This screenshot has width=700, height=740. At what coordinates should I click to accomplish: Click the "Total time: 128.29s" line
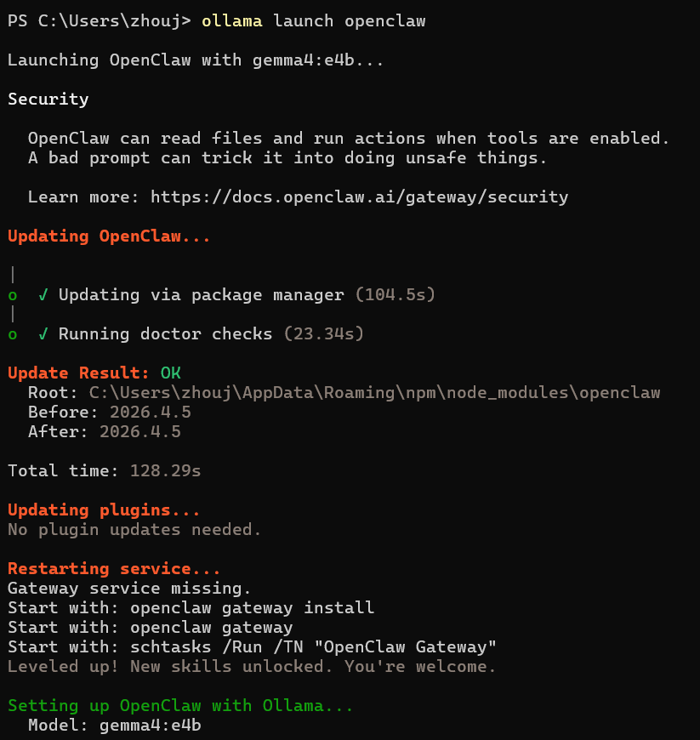click(104, 471)
